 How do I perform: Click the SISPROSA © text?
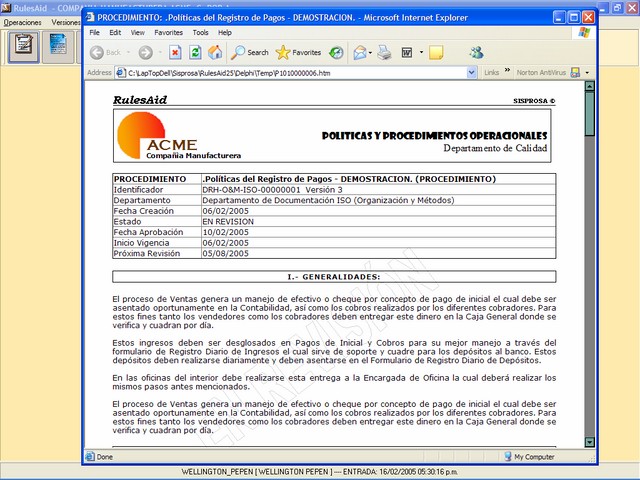[x=534, y=101]
